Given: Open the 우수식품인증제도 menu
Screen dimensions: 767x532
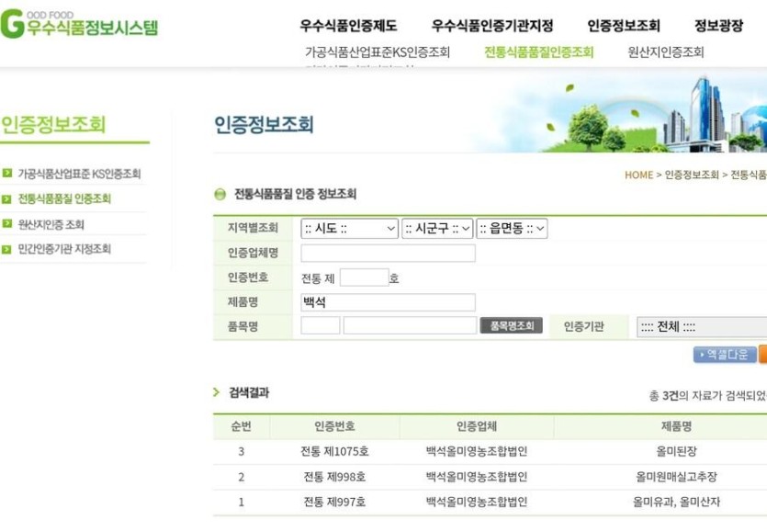Looking at the screenshot, I should click(348, 26).
